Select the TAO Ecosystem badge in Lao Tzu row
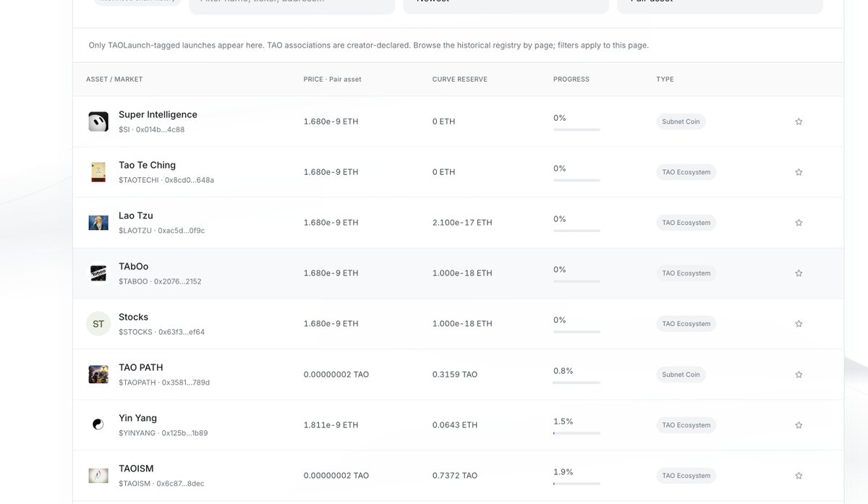The height and width of the screenshot is (504, 868). (686, 223)
